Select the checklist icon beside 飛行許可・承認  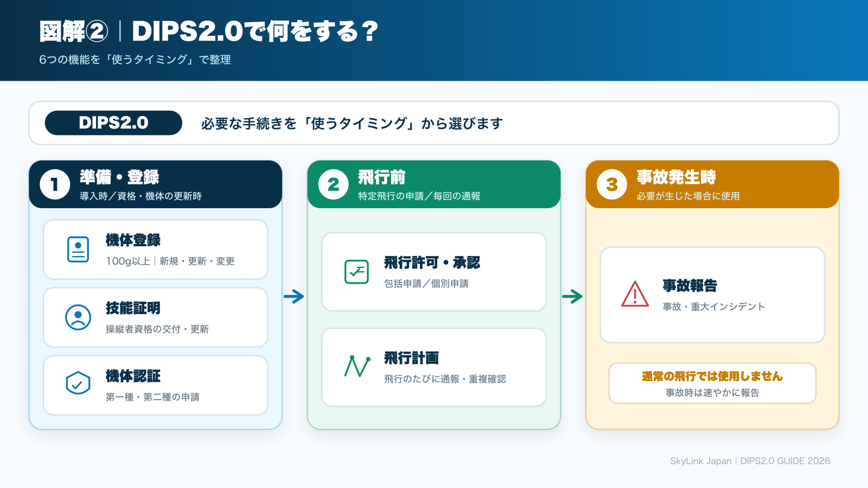coord(356,272)
